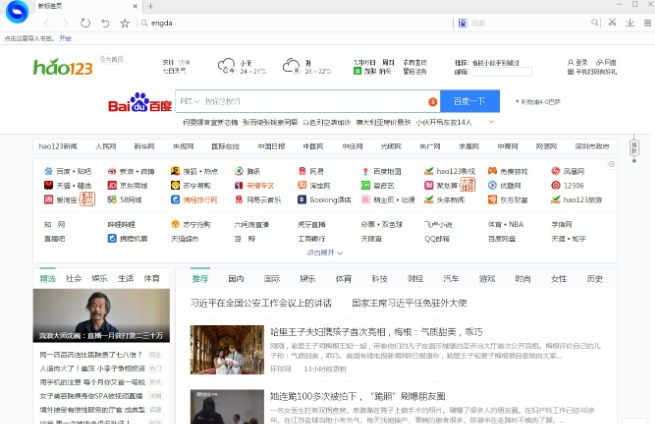Go back with the browser back arrow

pyautogui.click(x=46, y=23)
